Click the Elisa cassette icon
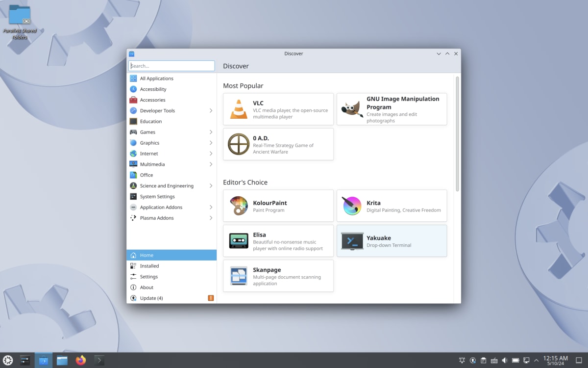 pos(239,240)
